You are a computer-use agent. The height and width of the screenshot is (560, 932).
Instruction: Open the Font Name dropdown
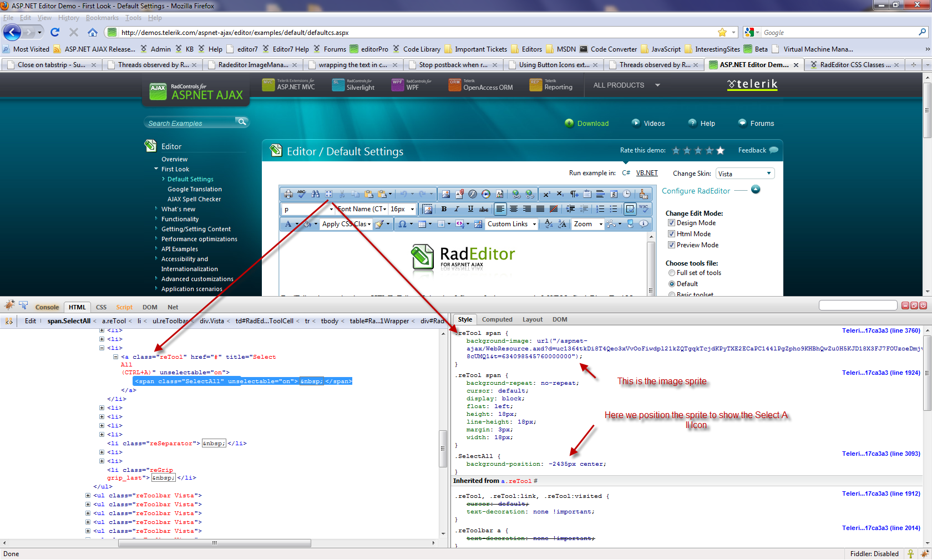(362, 209)
